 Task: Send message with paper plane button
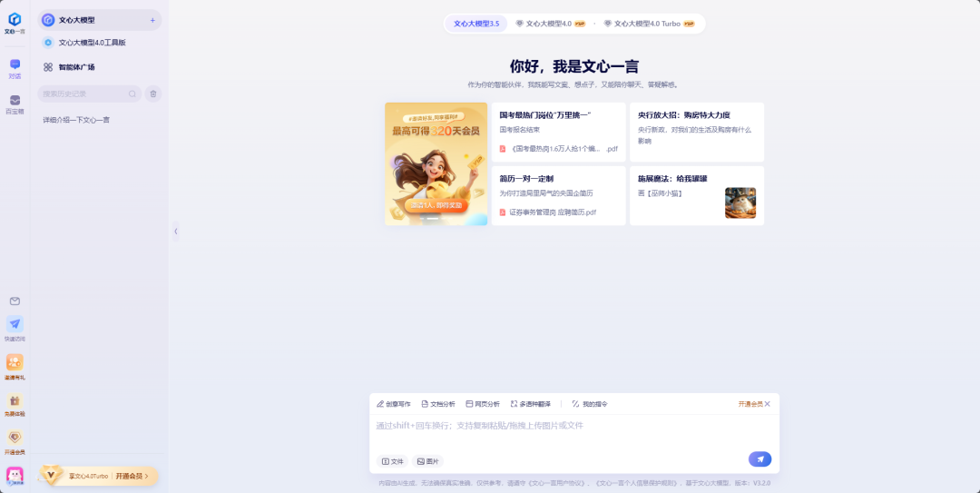[760, 459]
